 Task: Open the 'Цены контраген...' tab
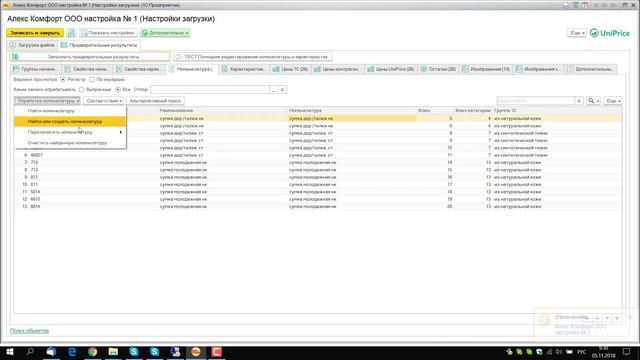[337, 69]
